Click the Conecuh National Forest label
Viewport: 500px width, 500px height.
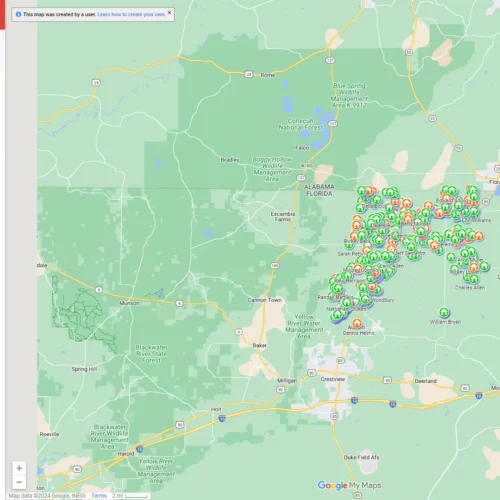tap(301, 124)
